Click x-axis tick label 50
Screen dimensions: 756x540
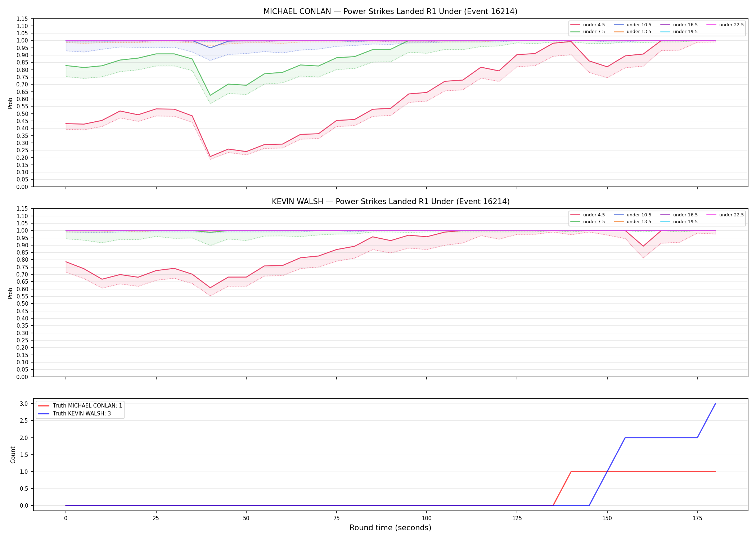(x=246, y=518)
